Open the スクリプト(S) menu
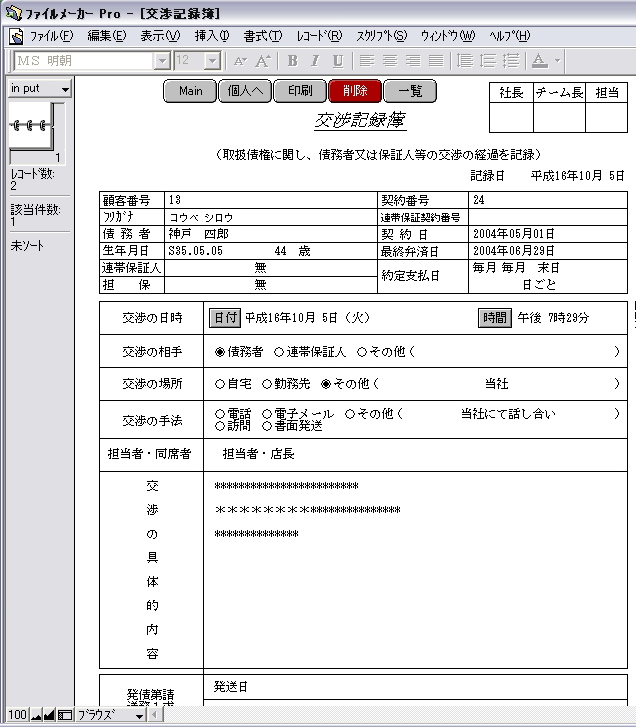The height and width of the screenshot is (727, 636). coord(382,36)
